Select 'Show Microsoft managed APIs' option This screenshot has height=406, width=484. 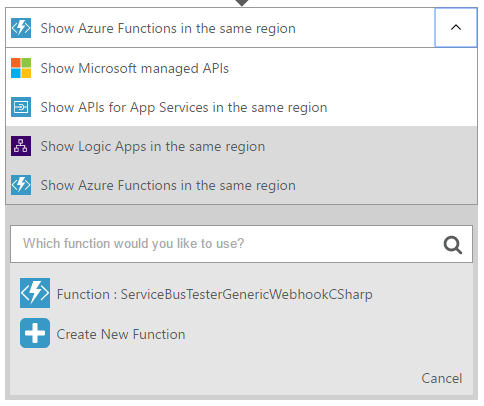[x=241, y=68]
